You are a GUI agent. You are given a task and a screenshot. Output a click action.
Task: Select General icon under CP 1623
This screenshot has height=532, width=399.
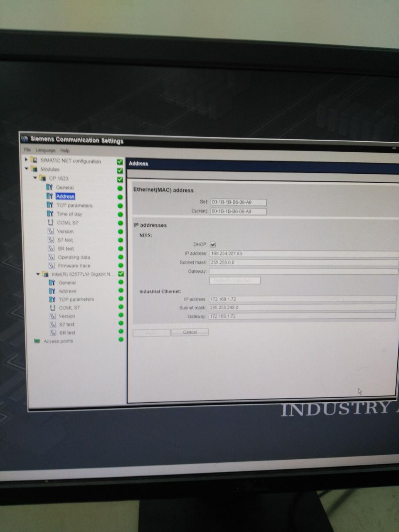click(49, 187)
